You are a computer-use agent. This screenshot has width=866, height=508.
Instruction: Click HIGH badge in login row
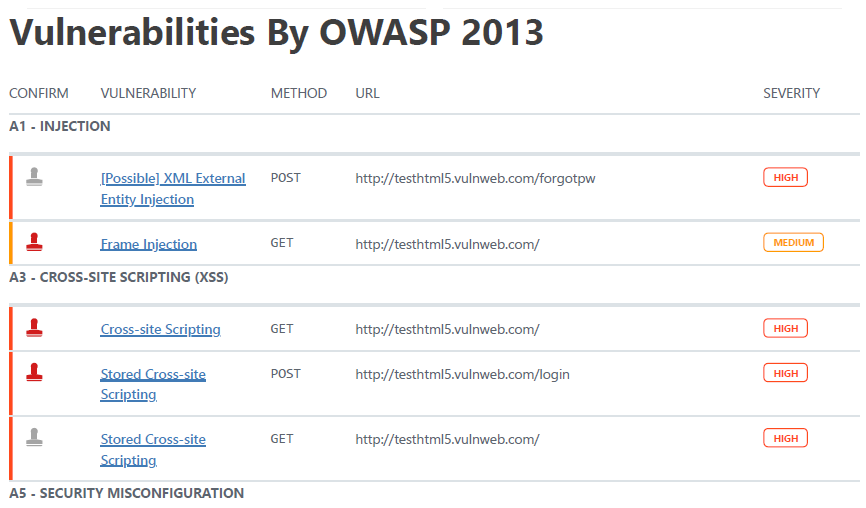[785, 373]
